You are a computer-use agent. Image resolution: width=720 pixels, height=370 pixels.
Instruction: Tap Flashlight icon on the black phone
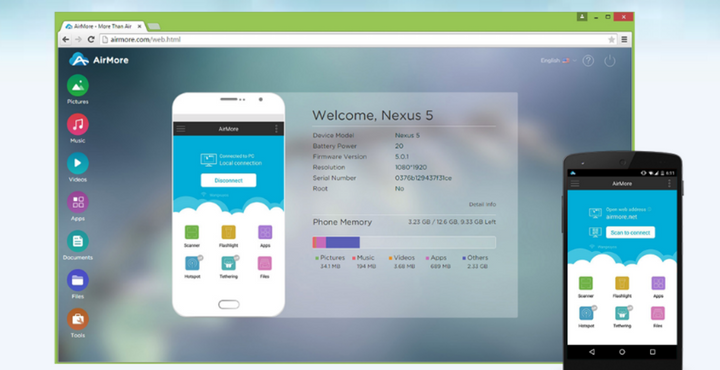[622, 283]
